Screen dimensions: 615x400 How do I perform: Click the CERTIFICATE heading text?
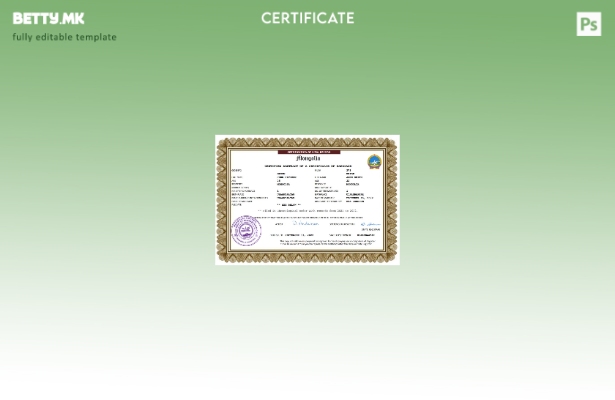point(307,18)
